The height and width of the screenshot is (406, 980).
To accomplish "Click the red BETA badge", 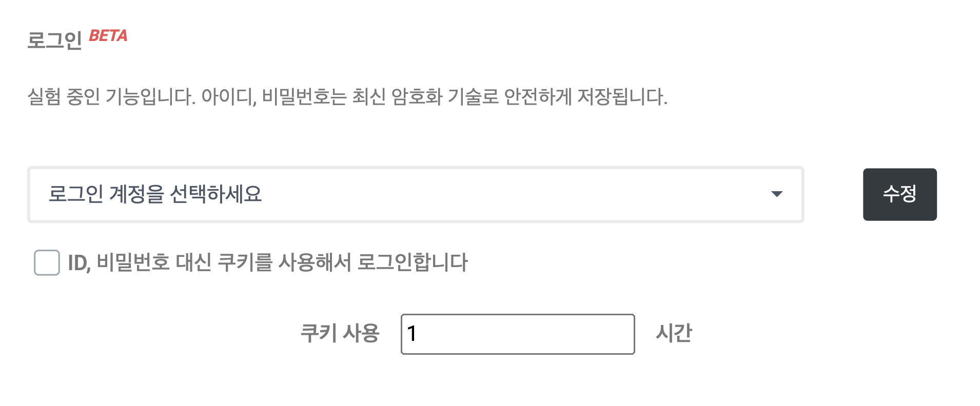I will 108,36.
